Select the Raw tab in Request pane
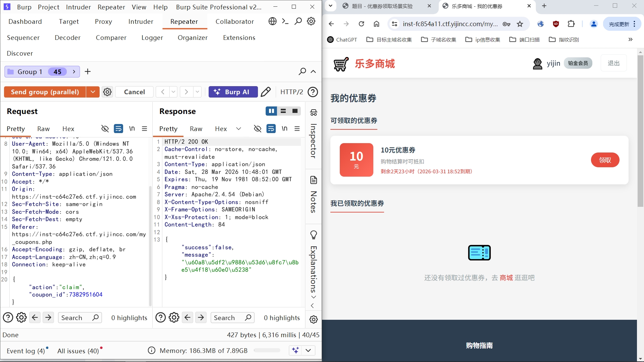Image resolution: width=644 pixels, height=362 pixels. pos(43,129)
